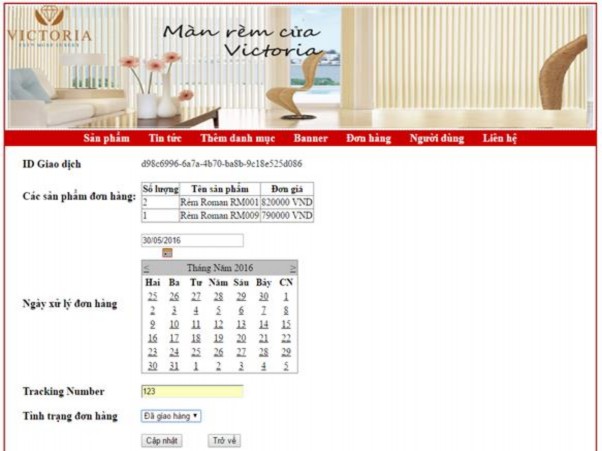602x451 pixels.
Task: Open the Đơn hàng menu item
Action: pyautogui.click(x=369, y=138)
